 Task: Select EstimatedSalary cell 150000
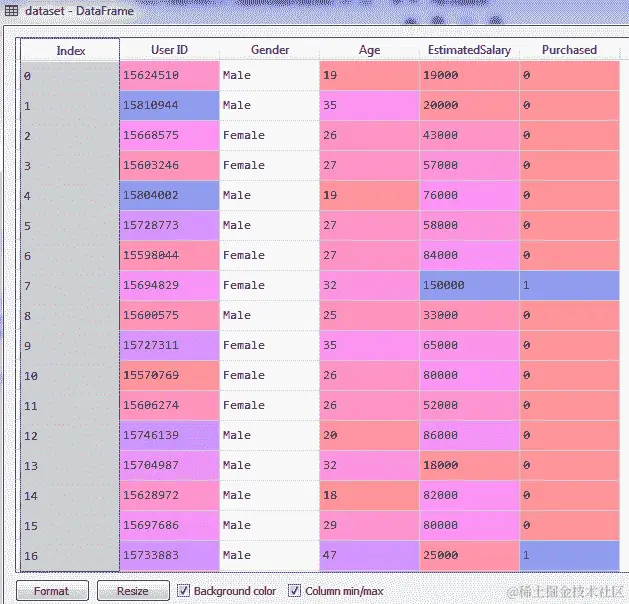(469, 286)
